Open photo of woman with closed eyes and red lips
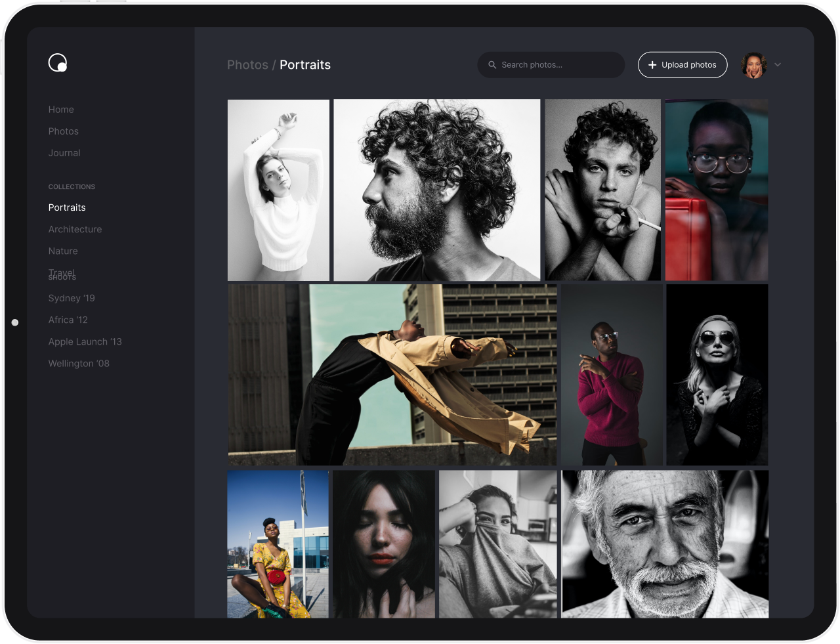This screenshot has width=840, height=644. coord(384,544)
